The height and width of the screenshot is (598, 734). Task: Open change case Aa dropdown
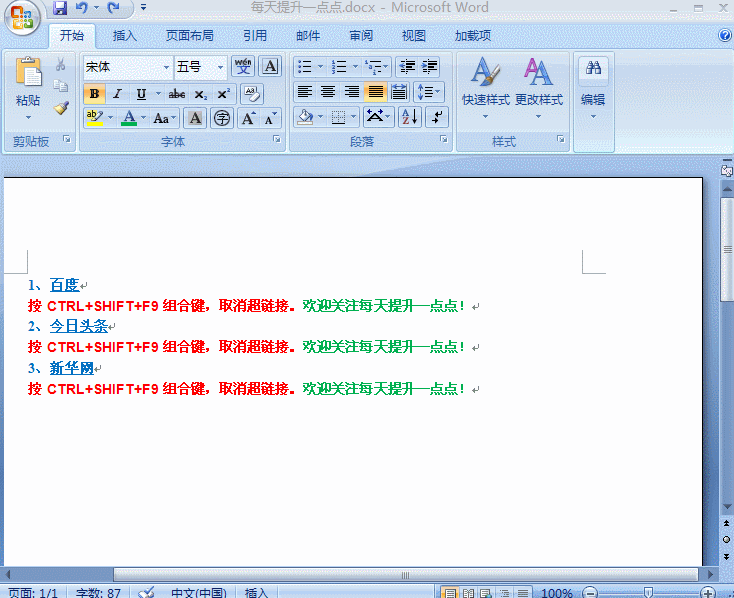[x=164, y=118]
